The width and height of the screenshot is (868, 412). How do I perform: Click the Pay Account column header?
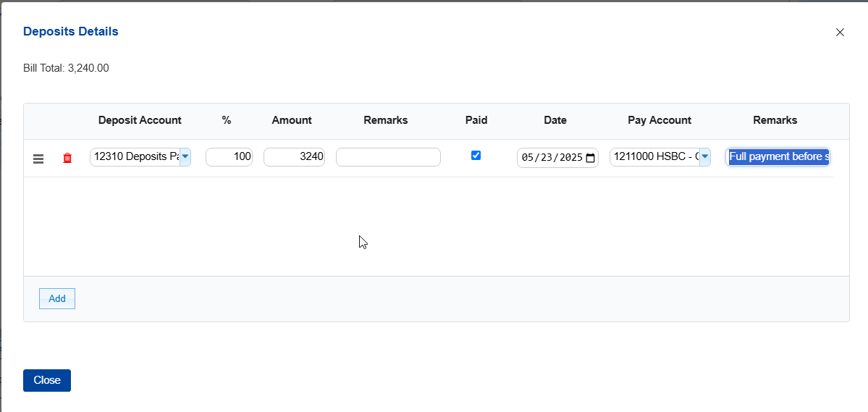(x=659, y=120)
